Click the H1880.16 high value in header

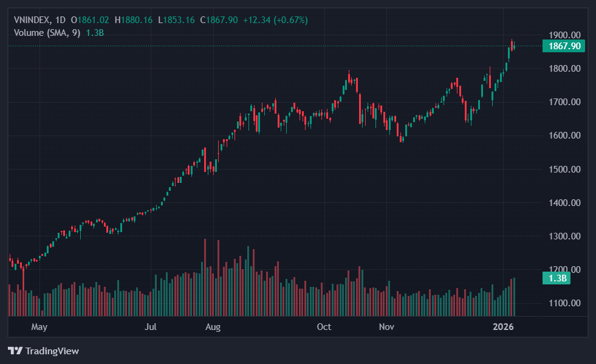(137, 20)
